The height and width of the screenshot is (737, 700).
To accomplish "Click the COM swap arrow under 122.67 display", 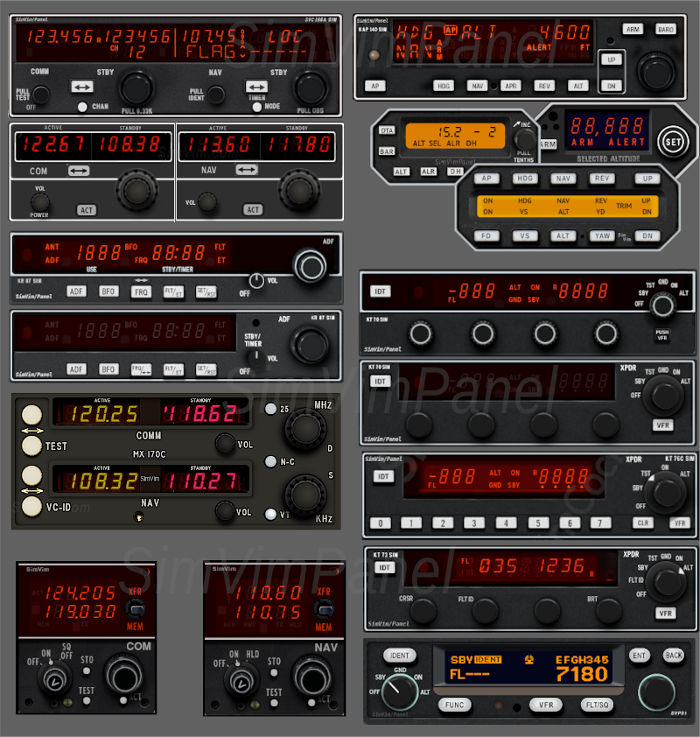I will tap(79, 170).
